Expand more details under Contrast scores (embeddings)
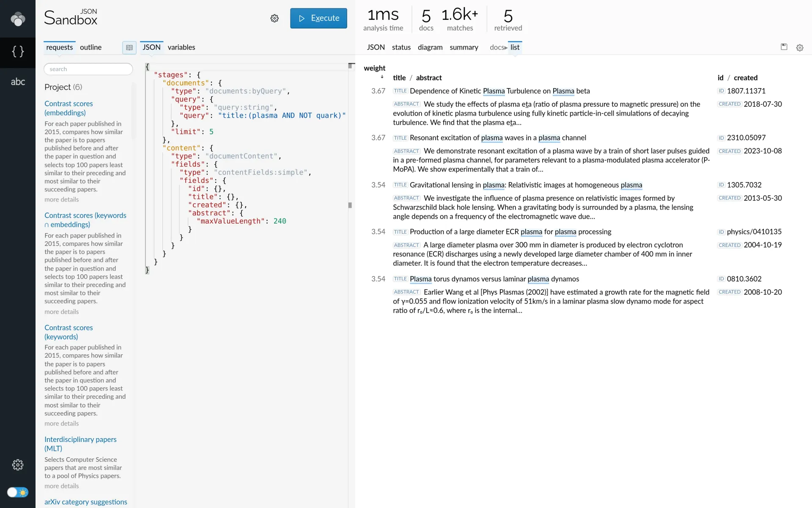Viewport: 812px width, 508px height. tap(62, 199)
